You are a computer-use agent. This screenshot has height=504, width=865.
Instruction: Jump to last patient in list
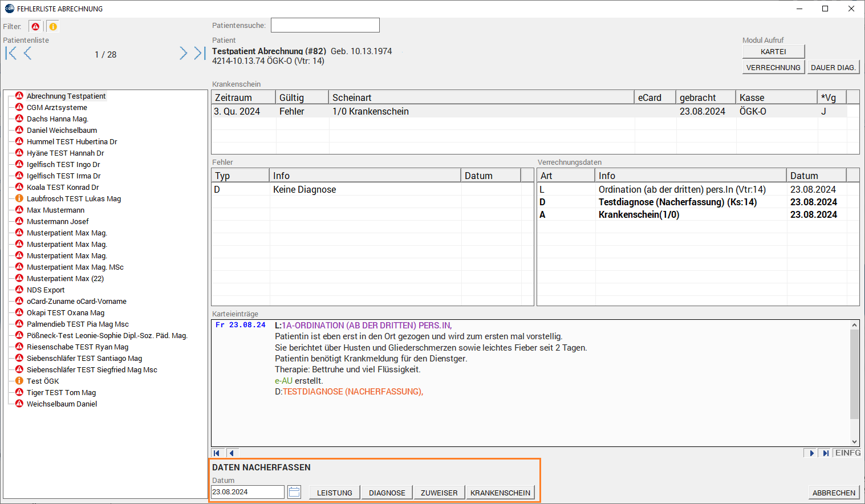[x=199, y=54]
